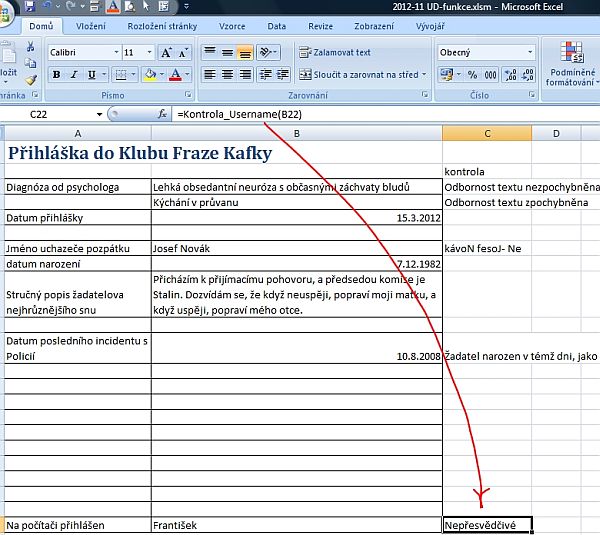This screenshot has height=535, width=600.
Task: Click the Office button
Action: (5, 15)
